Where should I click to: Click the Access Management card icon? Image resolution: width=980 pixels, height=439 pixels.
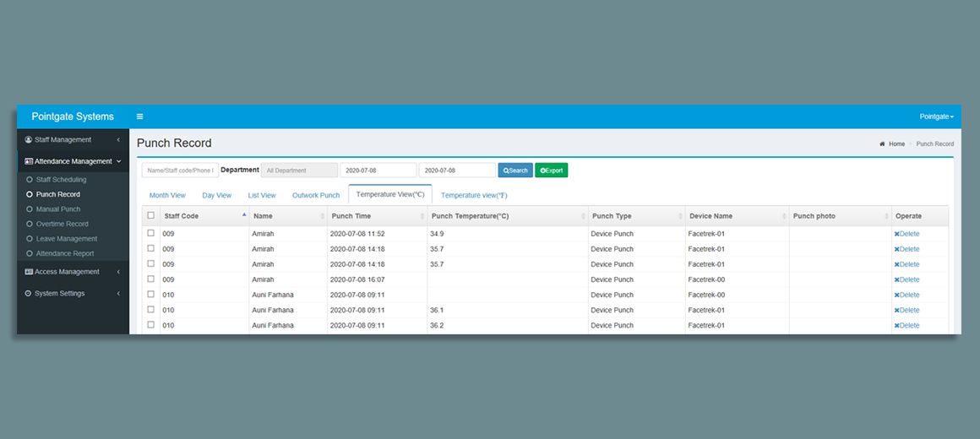click(29, 272)
